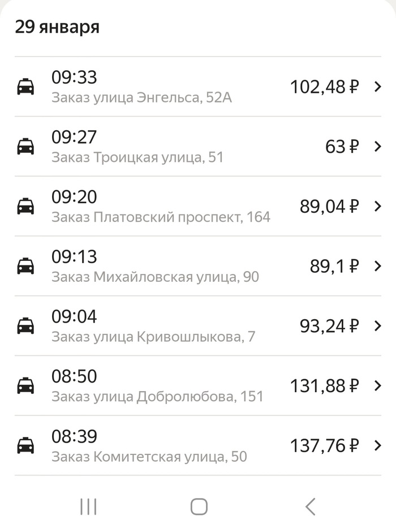This screenshot has height=532, width=396.
Task: Select the 89,04 ₽ amount
Action: click(x=329, y=207)
